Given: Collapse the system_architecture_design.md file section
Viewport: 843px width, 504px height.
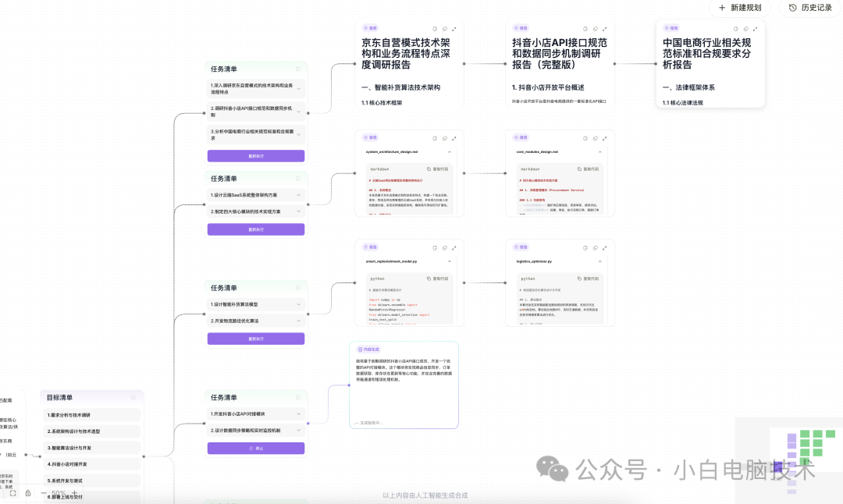Looking at the screenshot, I should coord(450,152).
